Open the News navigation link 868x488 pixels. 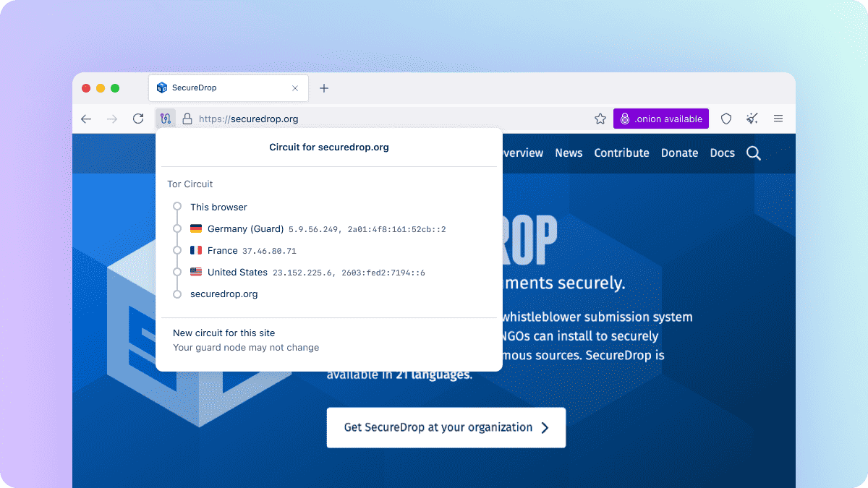569,153
